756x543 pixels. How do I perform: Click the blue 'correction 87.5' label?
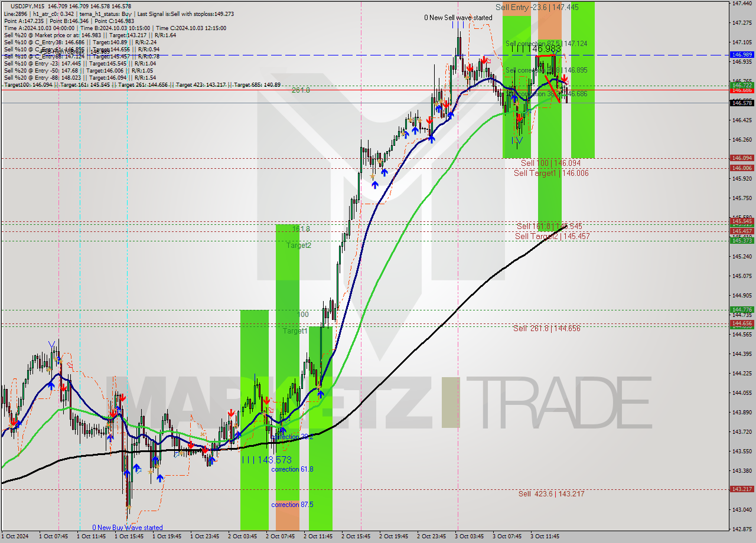point(292,505)
